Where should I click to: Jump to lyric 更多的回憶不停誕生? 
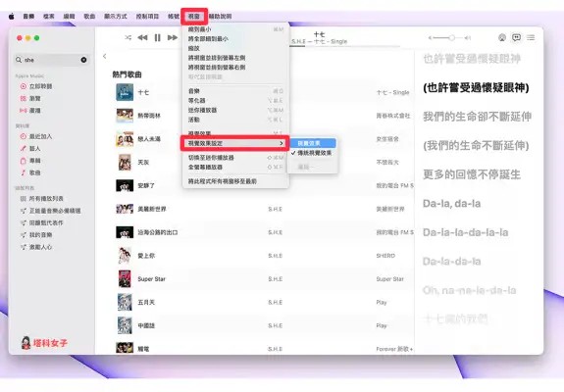[472, 174]
